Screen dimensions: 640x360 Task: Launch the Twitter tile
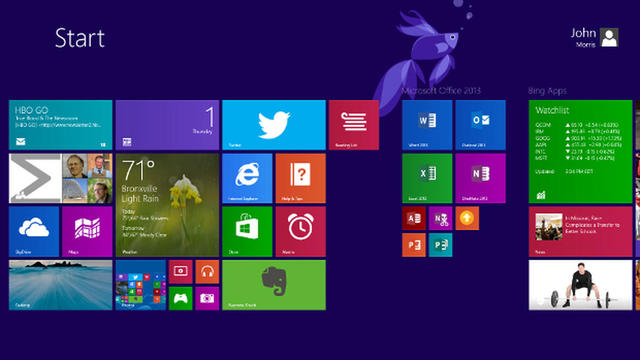click(x=274, y=125)
